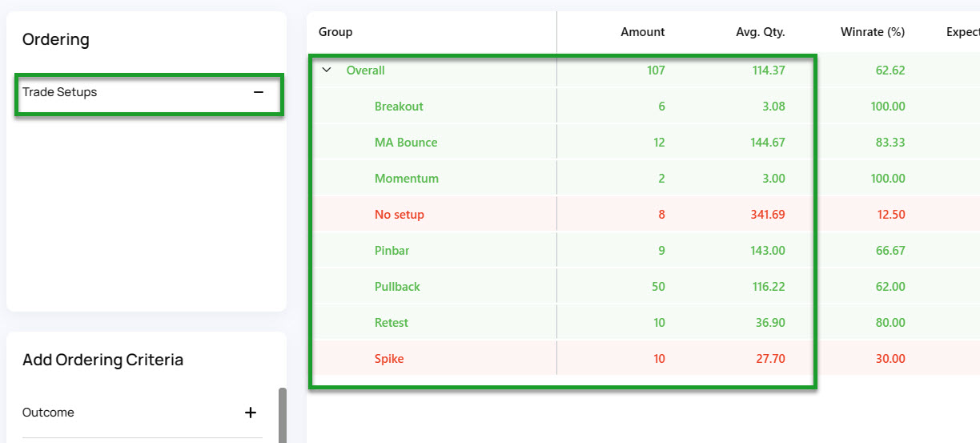Sort by Avg. Qty. column header
980x443 pixels.
coord(760,32)
